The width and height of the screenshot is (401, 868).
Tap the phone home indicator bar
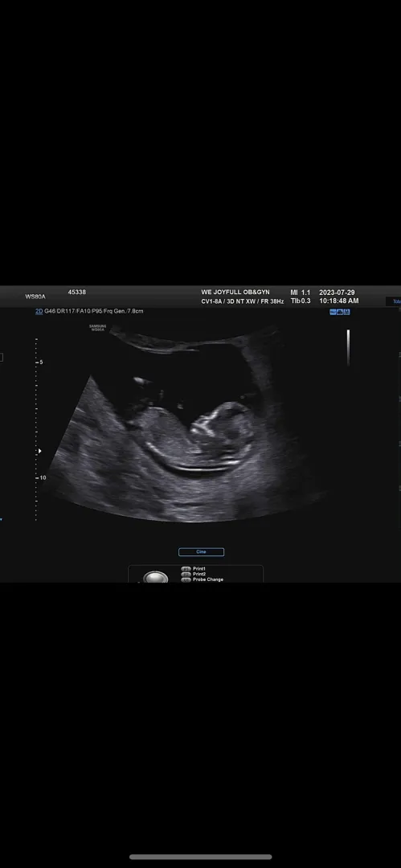(x=201, y=857)
